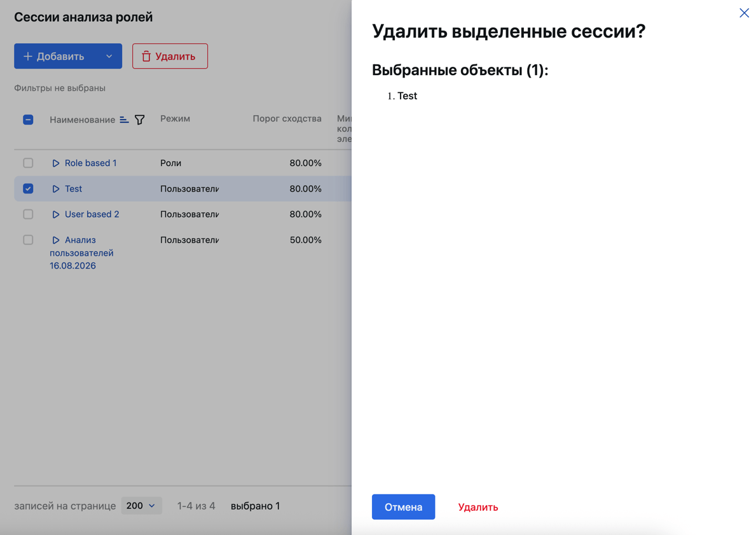Viewport: 756px width, 535px height.
Task: Open the records per page 200 dropdown
Action: point(141,506)
